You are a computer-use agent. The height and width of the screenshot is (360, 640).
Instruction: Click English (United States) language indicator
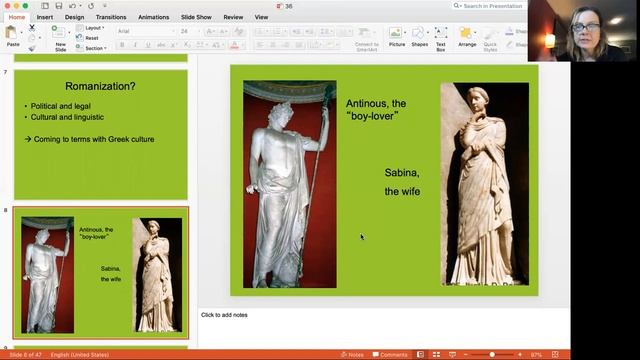(80, 355)
